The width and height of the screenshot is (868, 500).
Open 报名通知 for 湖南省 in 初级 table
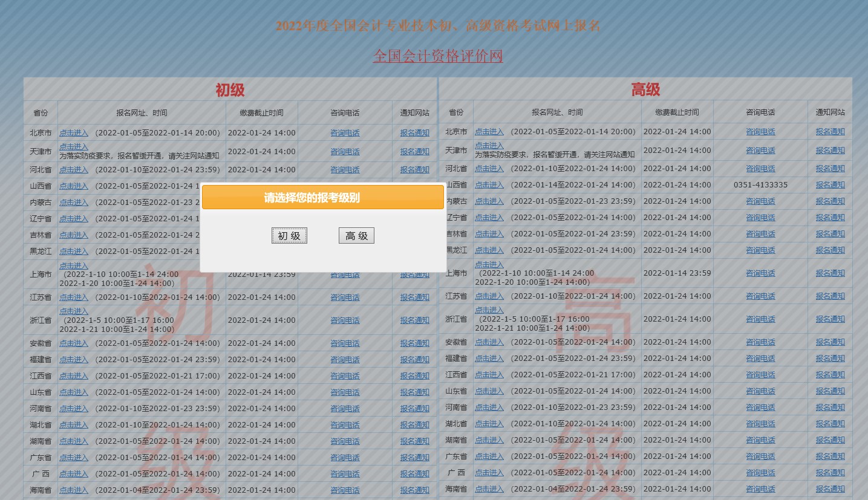point(414,441)
